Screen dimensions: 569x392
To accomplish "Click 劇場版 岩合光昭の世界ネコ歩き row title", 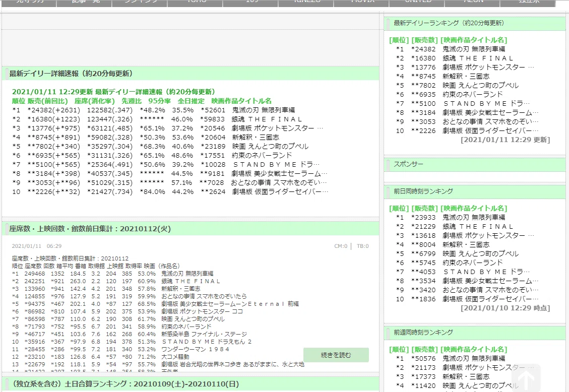I will click(233, 364).
